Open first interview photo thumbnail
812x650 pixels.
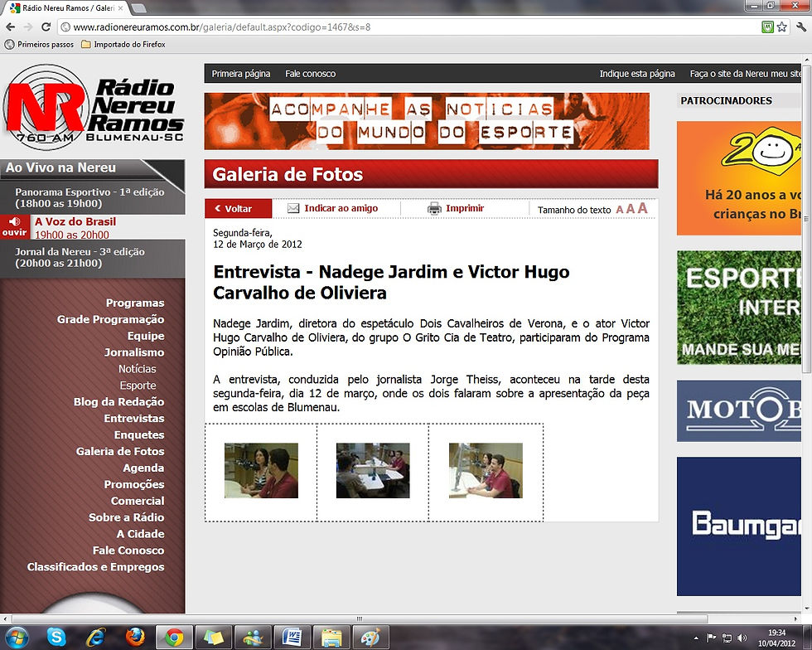pyautogui.click(x=261, y=471)
